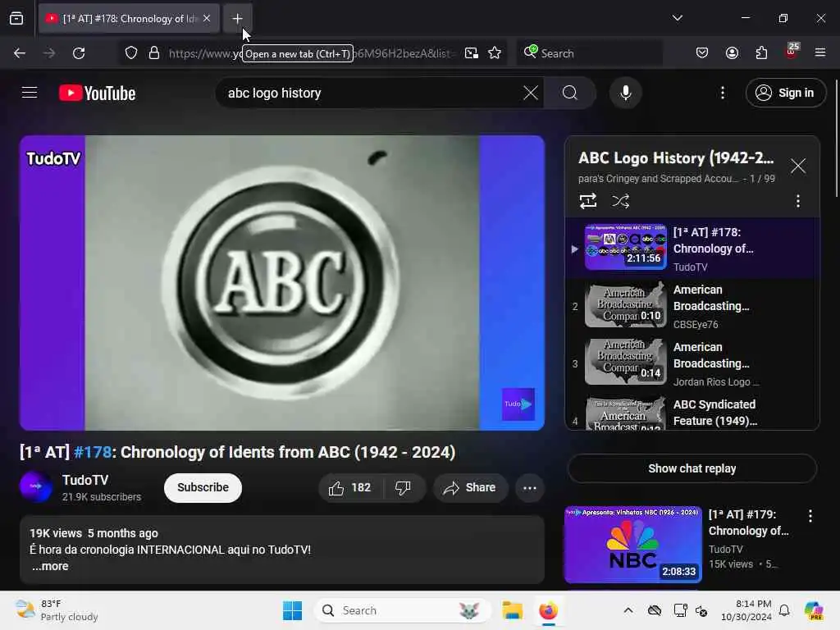
Task: Subscribe to TudoTV channel
Action: pos(203,487)
